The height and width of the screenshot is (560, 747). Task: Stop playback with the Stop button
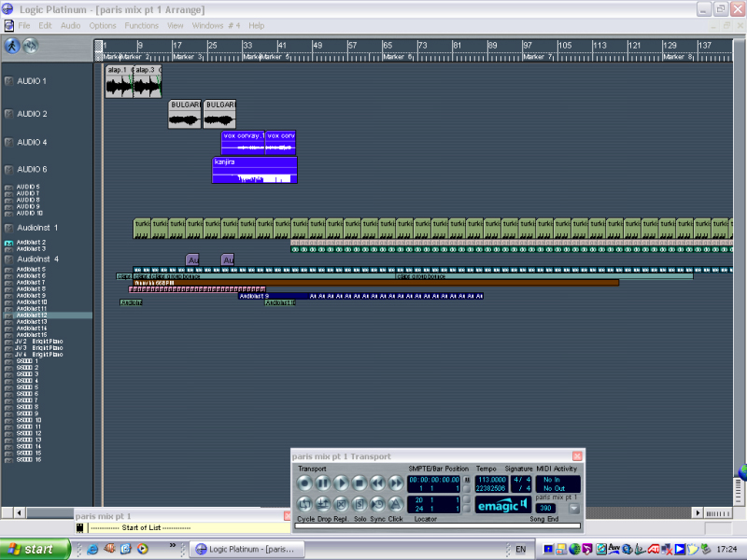click(359, 483)
